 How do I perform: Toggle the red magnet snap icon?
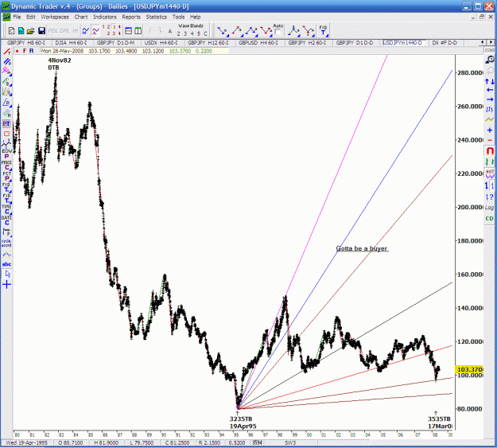point(490,151)
